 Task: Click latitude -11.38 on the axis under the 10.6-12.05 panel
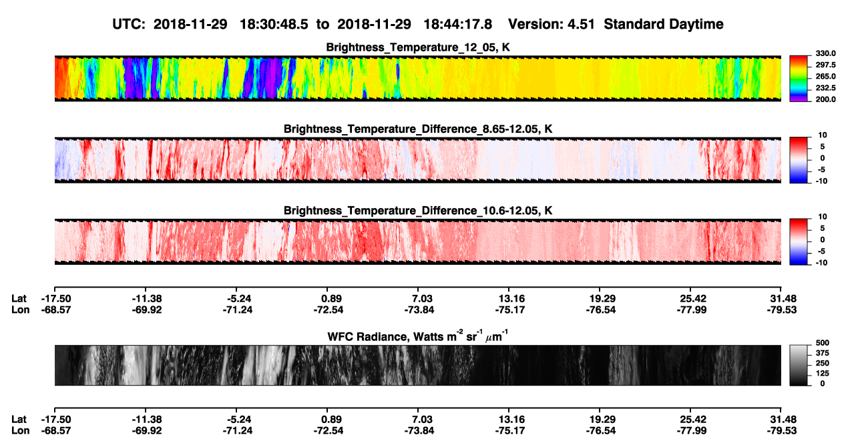point(146,298)
